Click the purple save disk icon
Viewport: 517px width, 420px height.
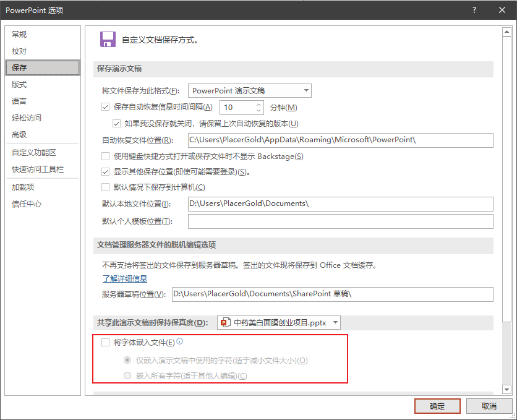click(x=108, y=40)
